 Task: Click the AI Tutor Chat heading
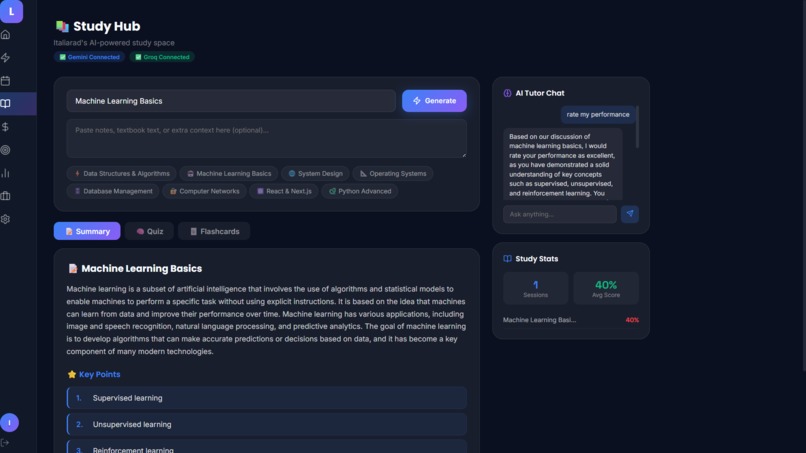pos(540,93)
